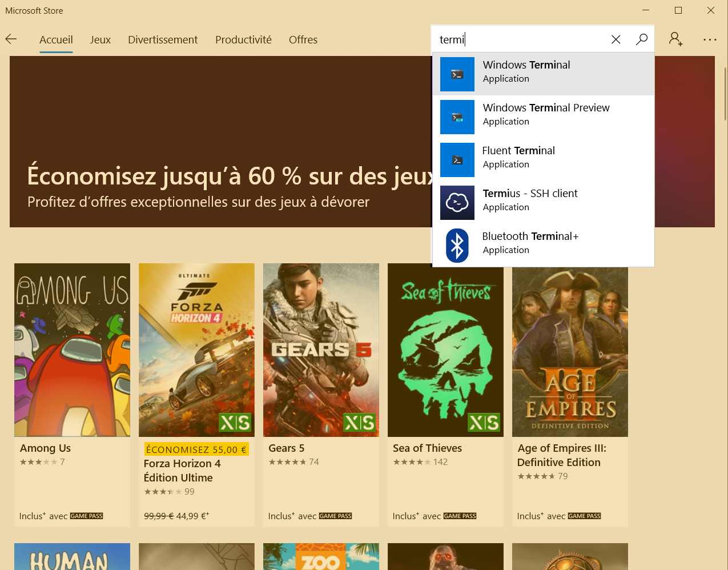Open the Divertissement tab
Screen dimensions: 728x570
(x=163, y=40)
